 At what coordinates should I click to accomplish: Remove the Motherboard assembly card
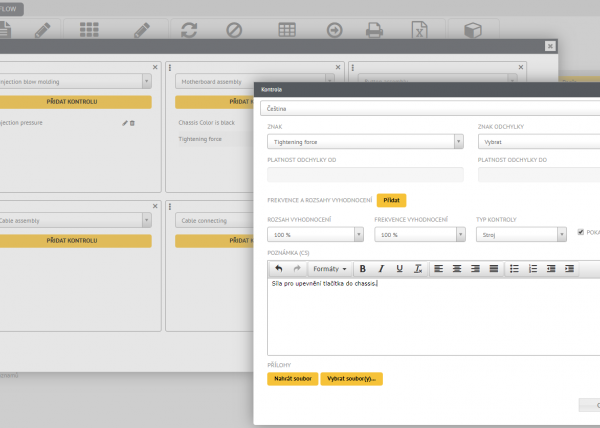click(x=338, y=67)
